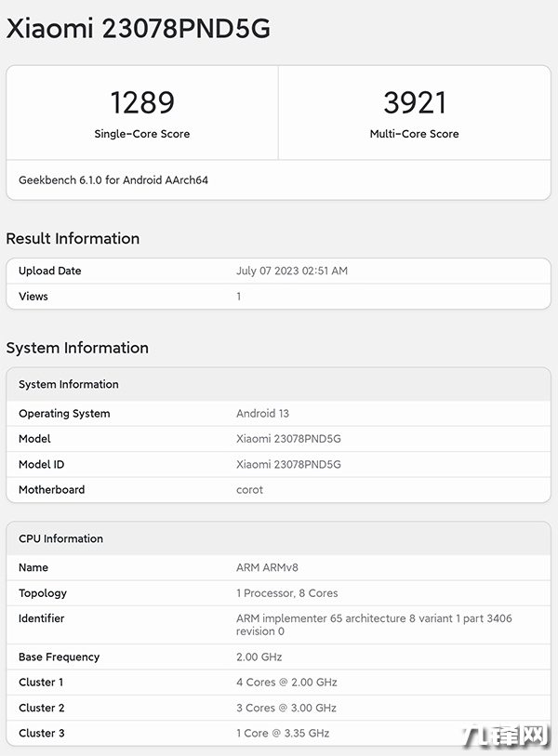Image resolution: width=558 pixels, height=756 pixels.
Task: Select the Android 13 operating system value
Action: click(262, 413)
